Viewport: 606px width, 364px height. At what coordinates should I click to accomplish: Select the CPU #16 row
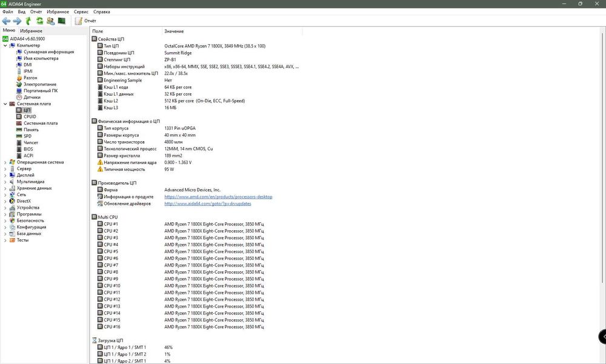198,327
